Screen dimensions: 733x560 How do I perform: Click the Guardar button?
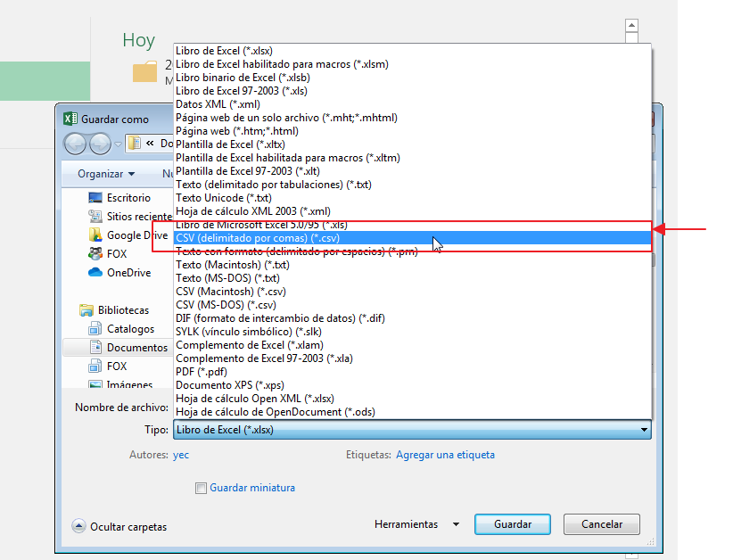pos(513,524)
